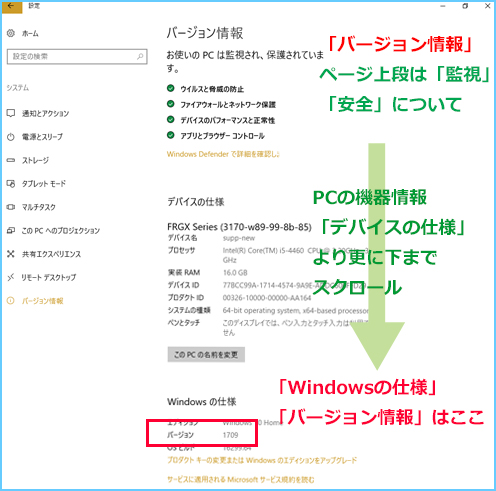Click the タブレット モード icon

tap(11, 184)
